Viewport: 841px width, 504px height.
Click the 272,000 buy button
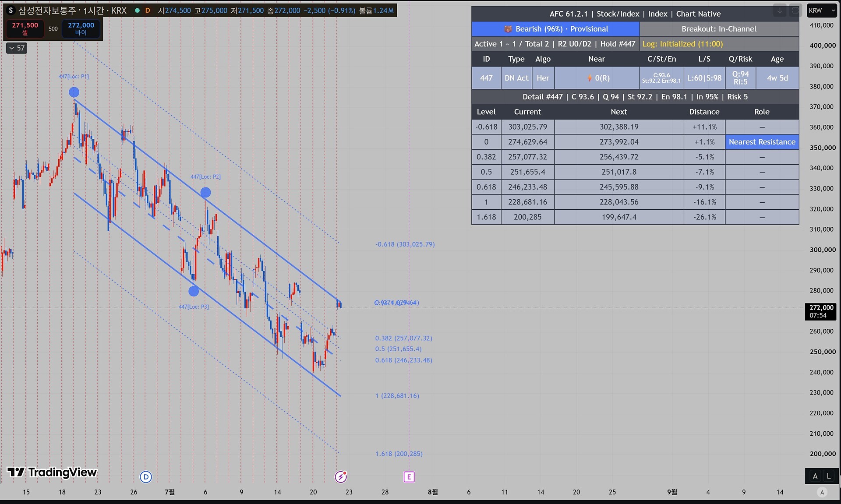pos(81,28)
